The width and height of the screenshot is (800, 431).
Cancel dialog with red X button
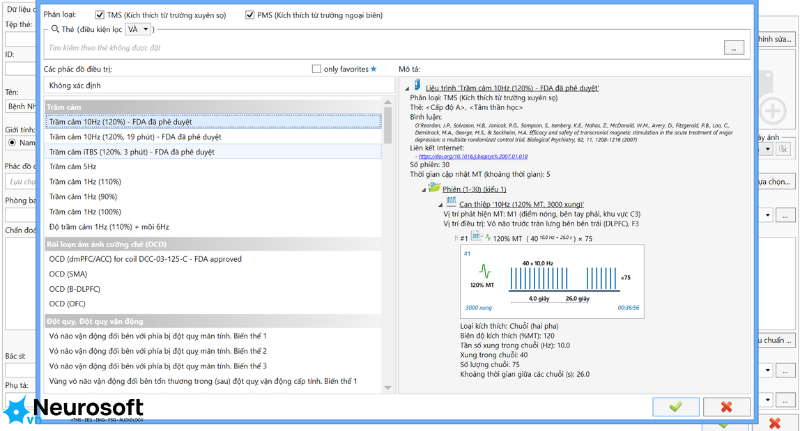(x=727, y=407)
